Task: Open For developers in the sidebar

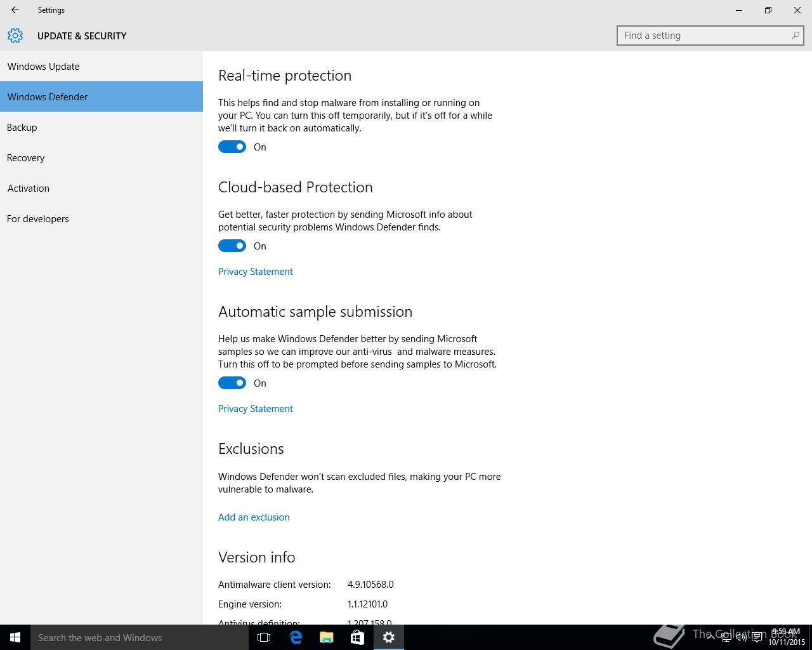Action: click(x=101, y=218)
